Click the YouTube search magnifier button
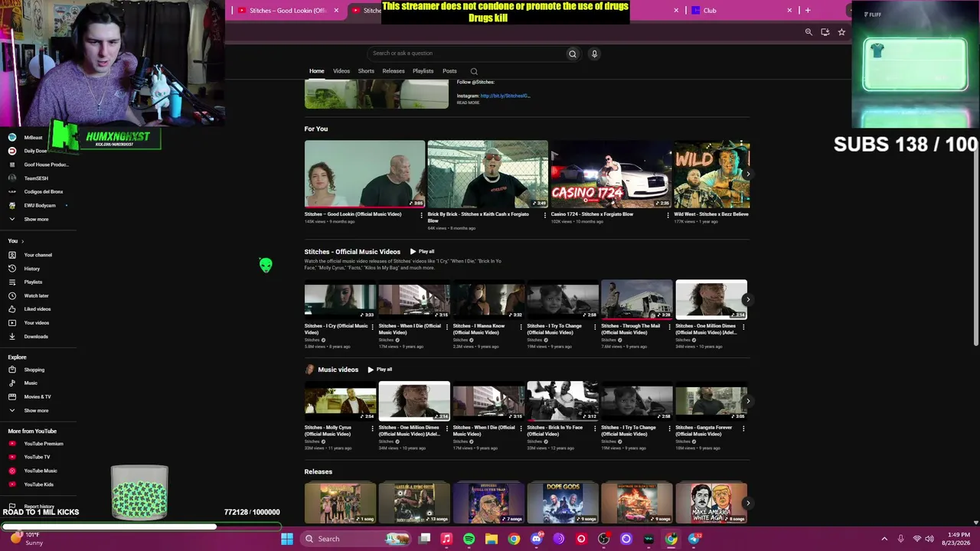 572,54
